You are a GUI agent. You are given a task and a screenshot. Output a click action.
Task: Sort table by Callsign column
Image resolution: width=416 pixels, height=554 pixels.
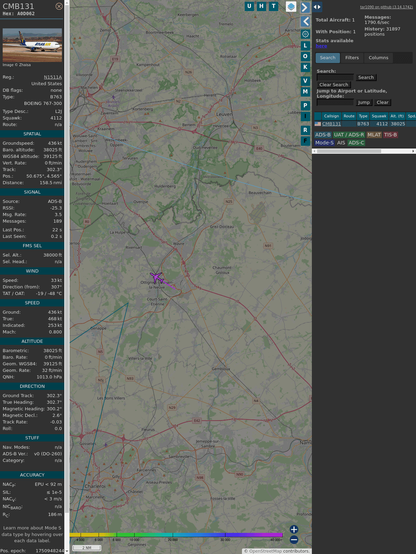click(331, 116)
